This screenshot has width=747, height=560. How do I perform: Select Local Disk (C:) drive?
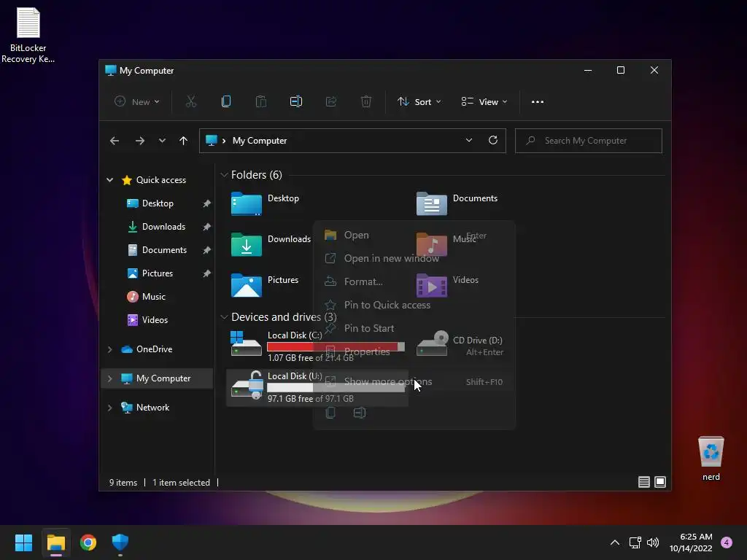click(x=317, y=346)
